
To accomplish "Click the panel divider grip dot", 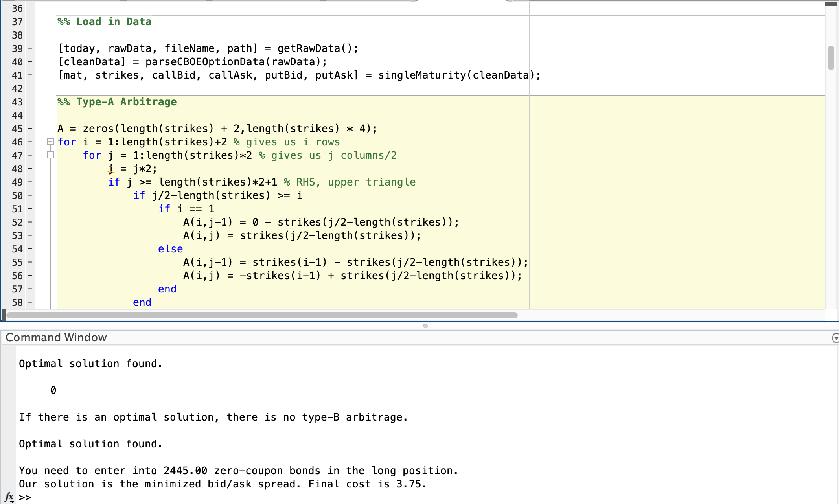I will coord(425,326).
